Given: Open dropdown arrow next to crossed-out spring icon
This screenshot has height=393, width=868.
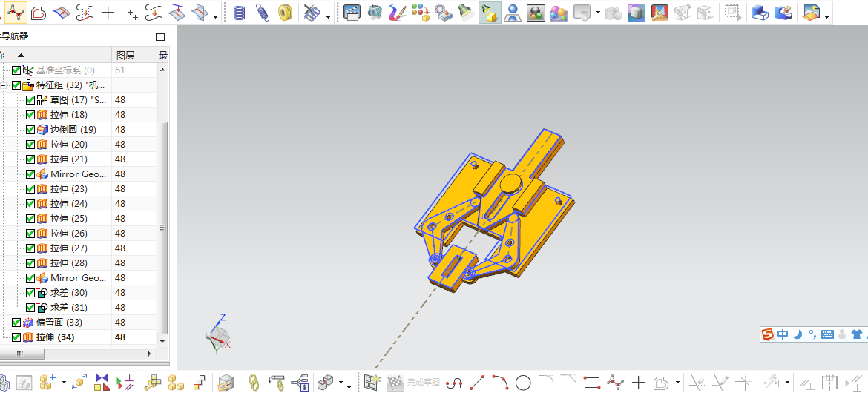Looking at the screenshot, I should click(x=328, y=17).
